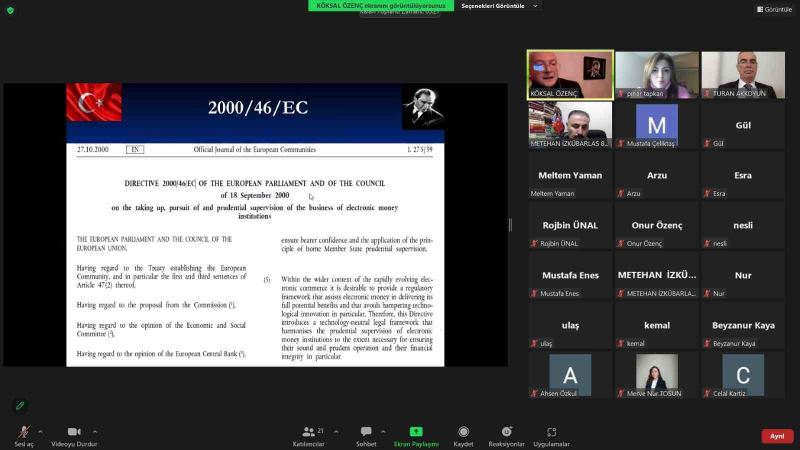Click the KÖKSAL ÖZENÇ screen sharing banner

click(380, 5)
